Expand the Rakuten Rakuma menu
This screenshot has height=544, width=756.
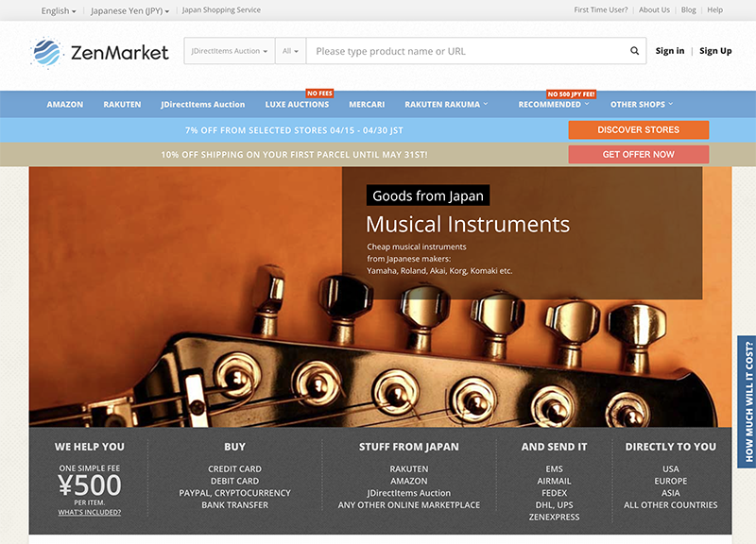(x=446, y=104)
